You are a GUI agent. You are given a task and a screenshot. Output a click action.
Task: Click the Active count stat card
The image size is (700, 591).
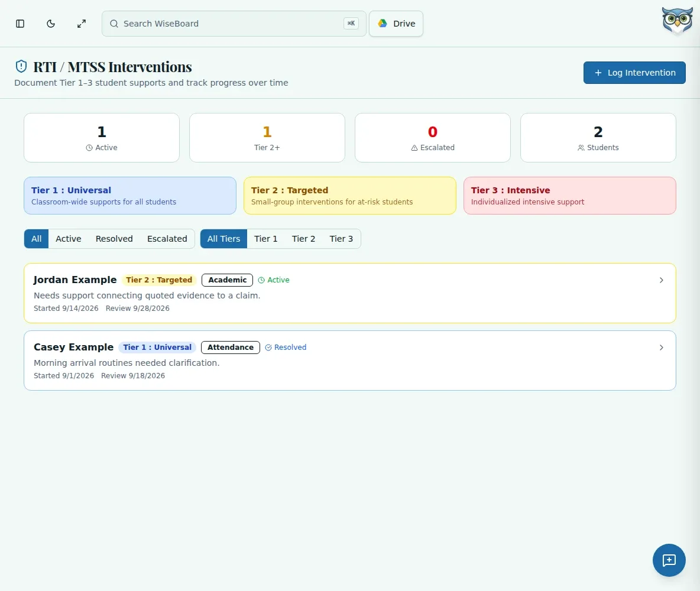pos(102,138)
